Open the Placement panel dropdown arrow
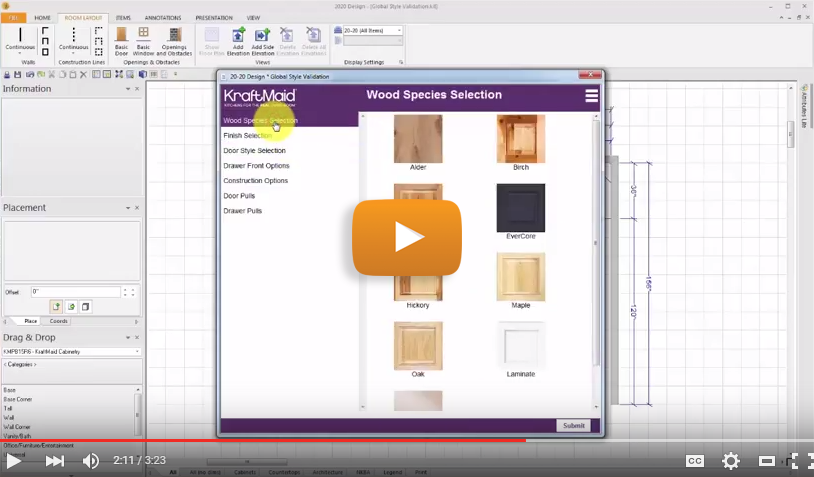Screen dimensions: 814x477 click(128, 208)
